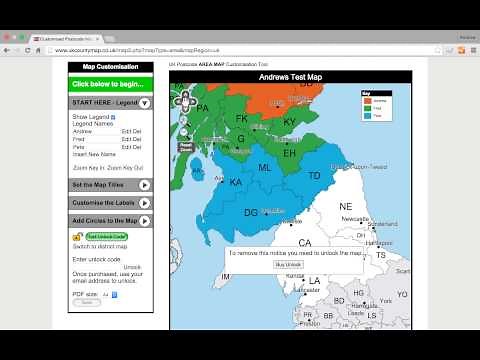Zoom in using the map plus button

click(x=184, y=120)
